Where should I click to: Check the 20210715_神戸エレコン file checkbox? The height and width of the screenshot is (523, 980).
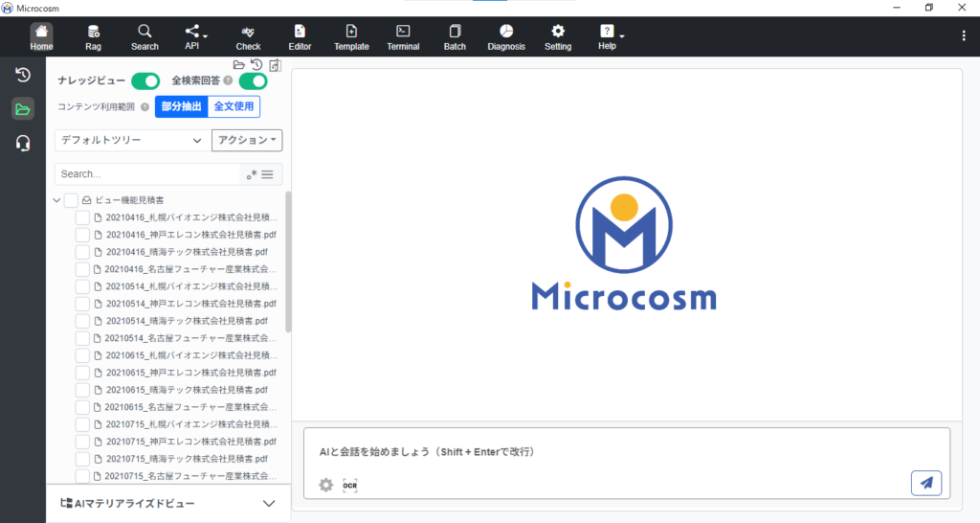(x=82, y=442)
